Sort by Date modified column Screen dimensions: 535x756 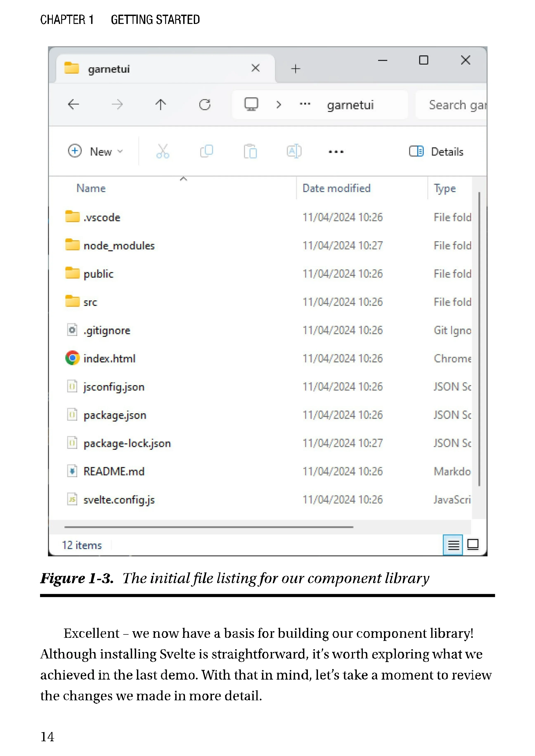(x=336, y=188)
